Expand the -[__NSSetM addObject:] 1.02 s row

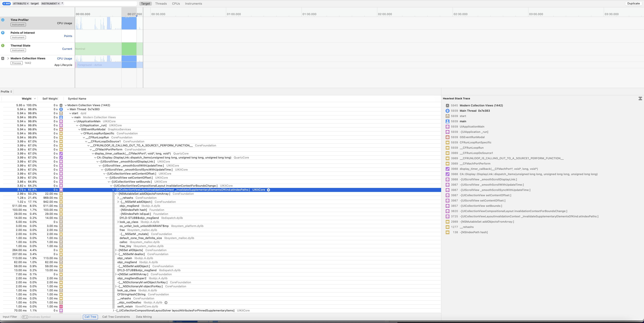pos(118,202)
